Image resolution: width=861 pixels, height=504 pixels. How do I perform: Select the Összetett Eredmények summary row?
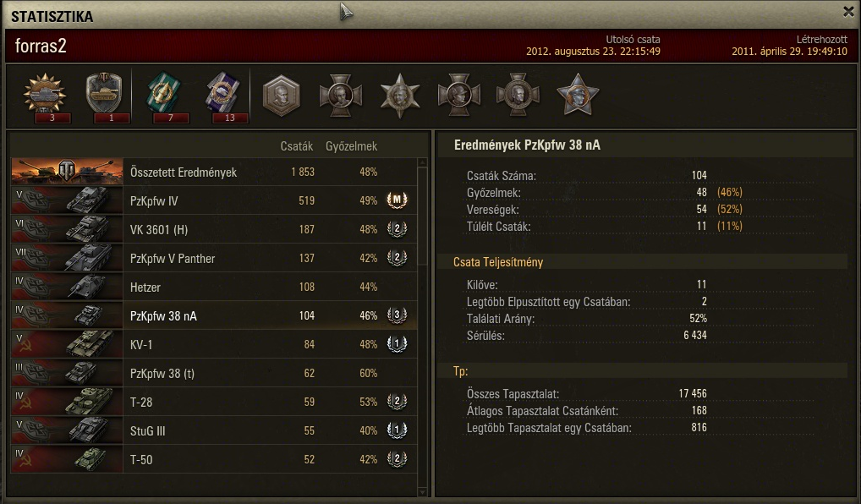(x=214, y=172)
